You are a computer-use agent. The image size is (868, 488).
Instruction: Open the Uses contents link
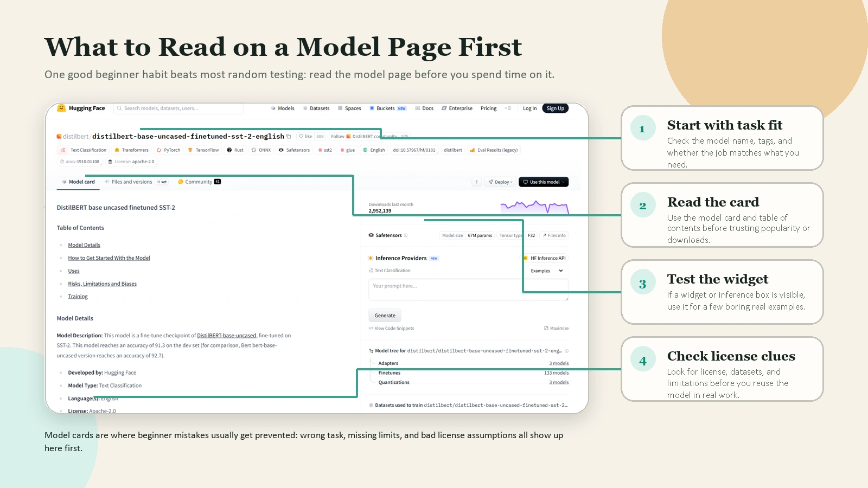pyautogui.click(x=74, y=271)
